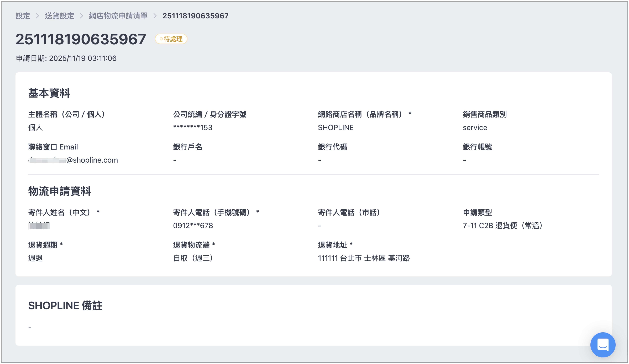Open the chat support widget icon
629x364 pixels.
pos(602,345)
